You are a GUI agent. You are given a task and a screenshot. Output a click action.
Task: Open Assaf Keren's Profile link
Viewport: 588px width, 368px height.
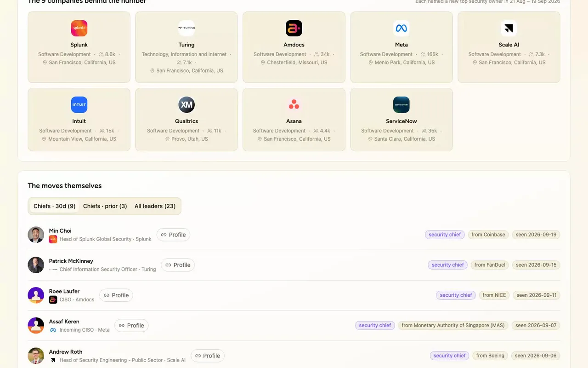[x=131, y=326]
